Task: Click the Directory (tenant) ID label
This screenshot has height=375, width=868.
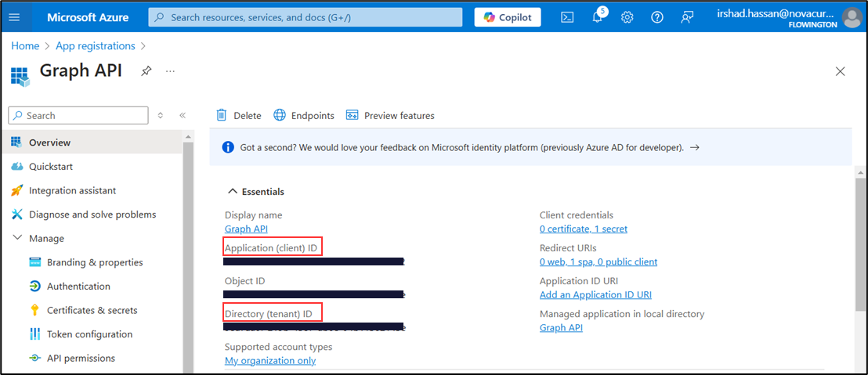Action: tap(269, 314)
